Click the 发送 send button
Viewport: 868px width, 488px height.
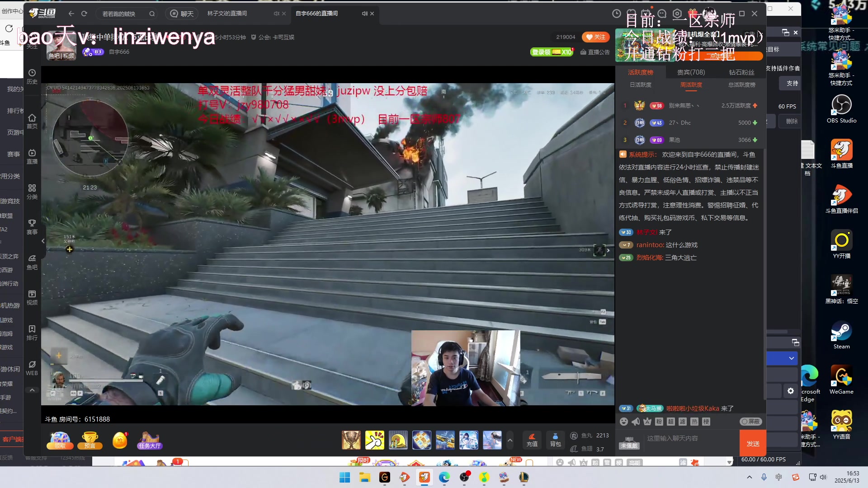click(x=753, y=443)
